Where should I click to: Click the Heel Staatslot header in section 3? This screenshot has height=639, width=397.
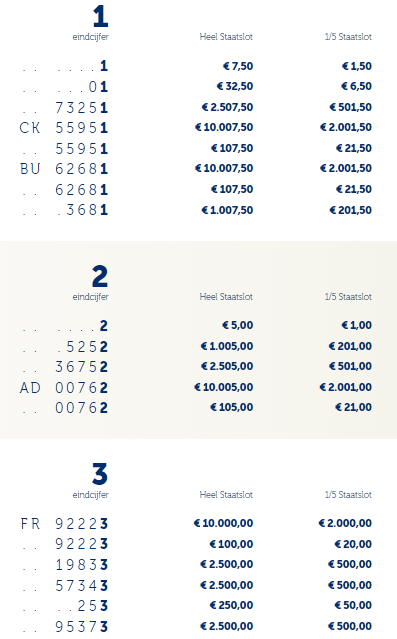click(x=226, y=495)
